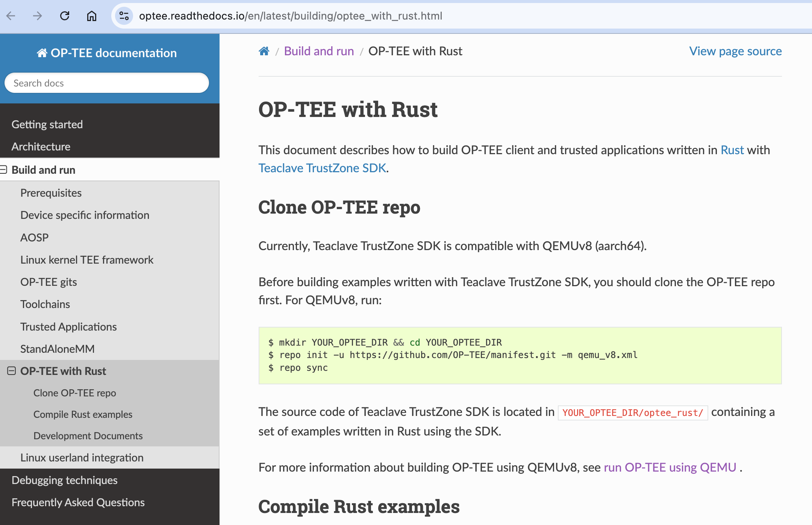The width and height of the screenshot is (812, 525).
Task: Open View page source link
Action: (x=735, y=51)
